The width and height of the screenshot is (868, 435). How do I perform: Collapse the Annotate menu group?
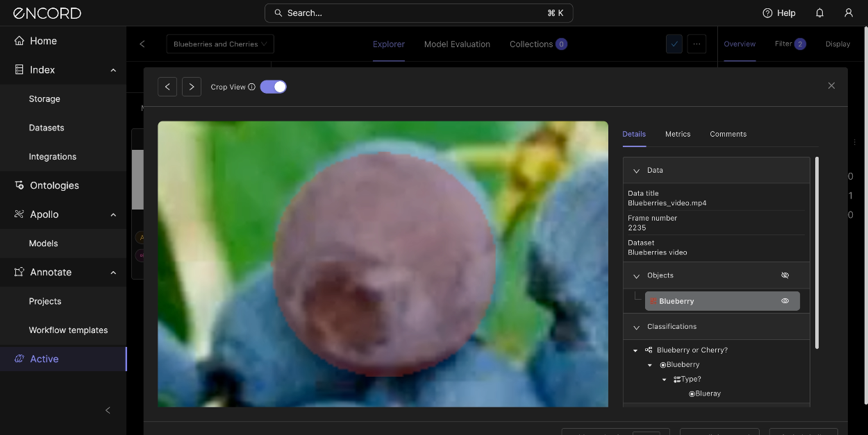113,272
